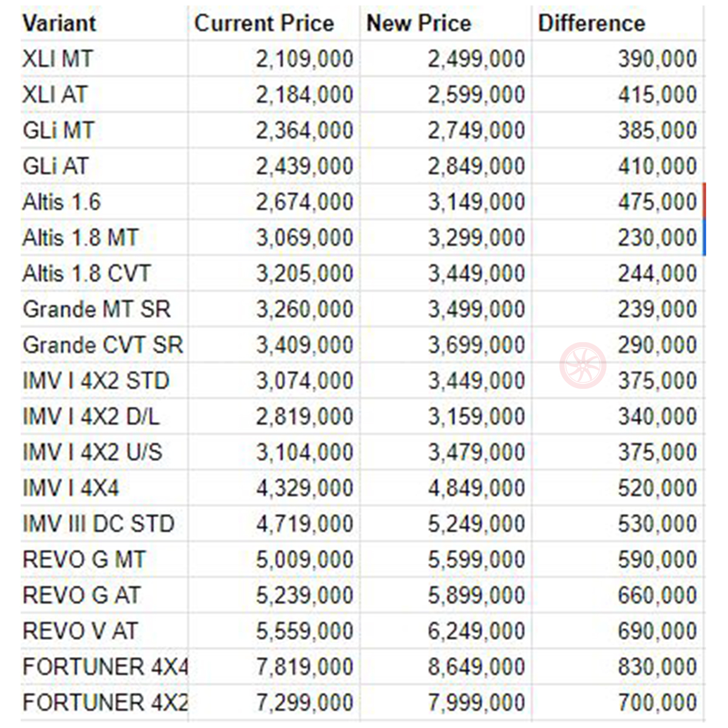Select the Current Price header cell
The image size is (728, 728).
pyautogui.click(x=274, y=23)
